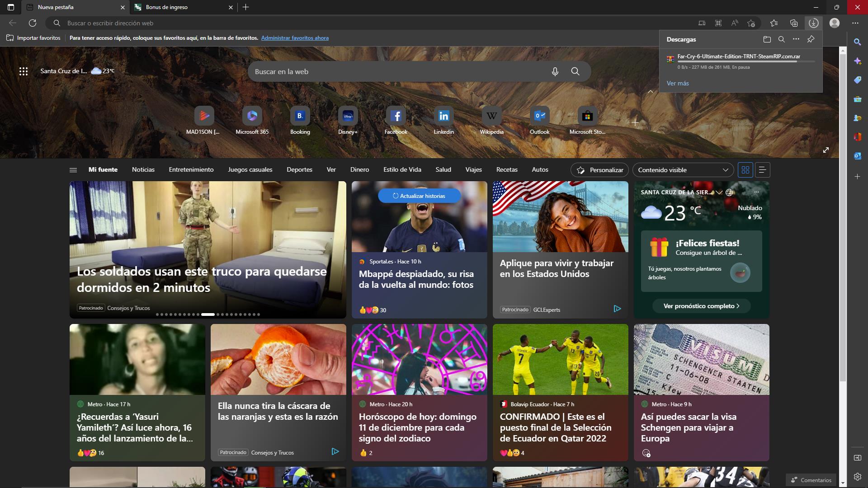This screenshot has height=488, width=868.
Task: Click the microphone voice search icon
Action: [x=555, y=71]
